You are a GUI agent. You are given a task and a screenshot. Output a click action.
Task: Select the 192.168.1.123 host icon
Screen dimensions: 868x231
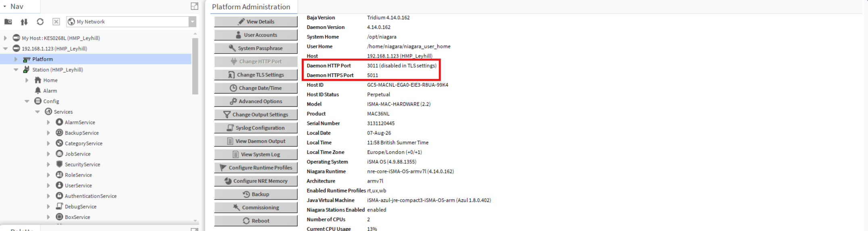[16, 48]
